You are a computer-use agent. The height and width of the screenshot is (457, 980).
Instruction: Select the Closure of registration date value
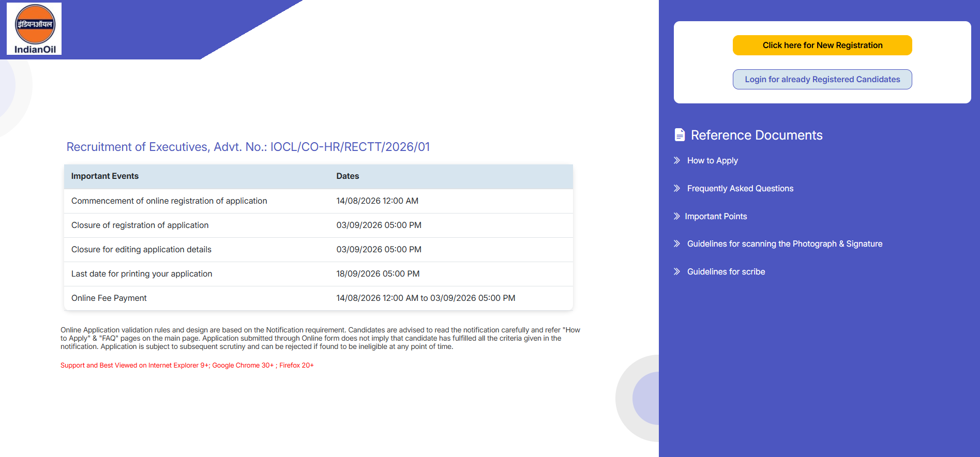(x=379, y=225)
